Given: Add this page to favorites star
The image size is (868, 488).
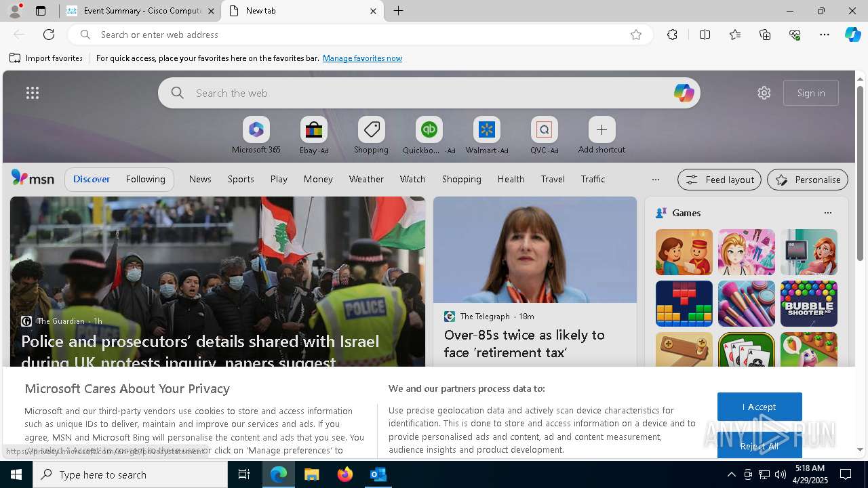Looking at the screenshot, I should (636, 35).
